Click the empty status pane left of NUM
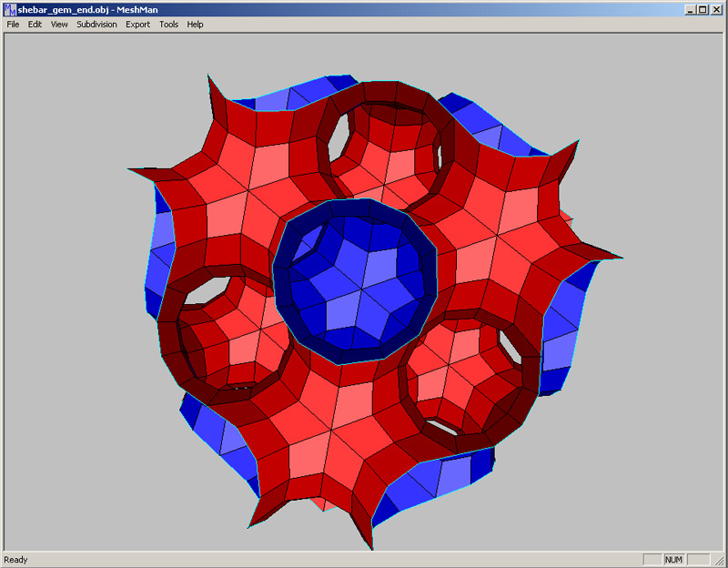The height and width of the screenshot is (568, 728). 652,560
